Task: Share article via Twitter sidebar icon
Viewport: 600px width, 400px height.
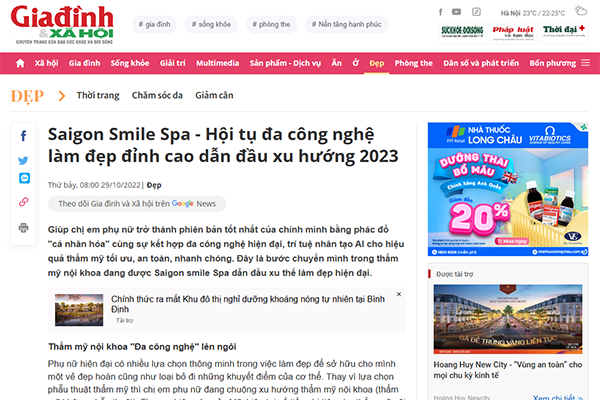Action: [x=23, y=160]
